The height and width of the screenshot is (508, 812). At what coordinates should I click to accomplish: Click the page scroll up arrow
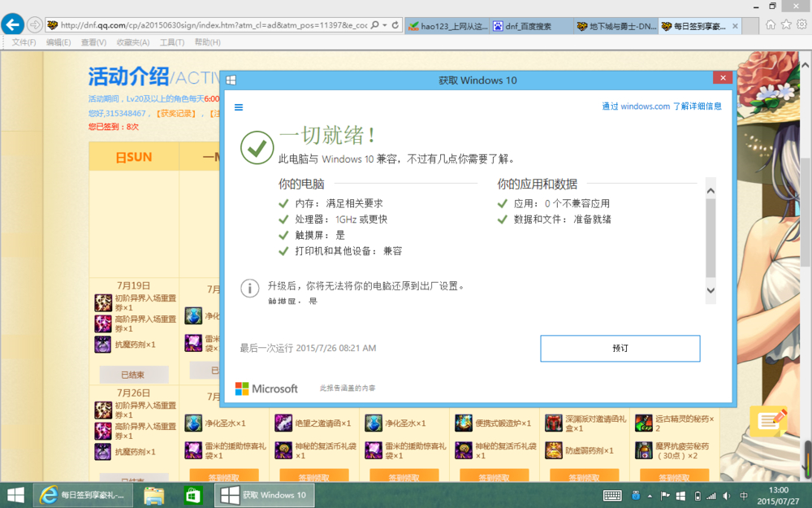point(806,65)
